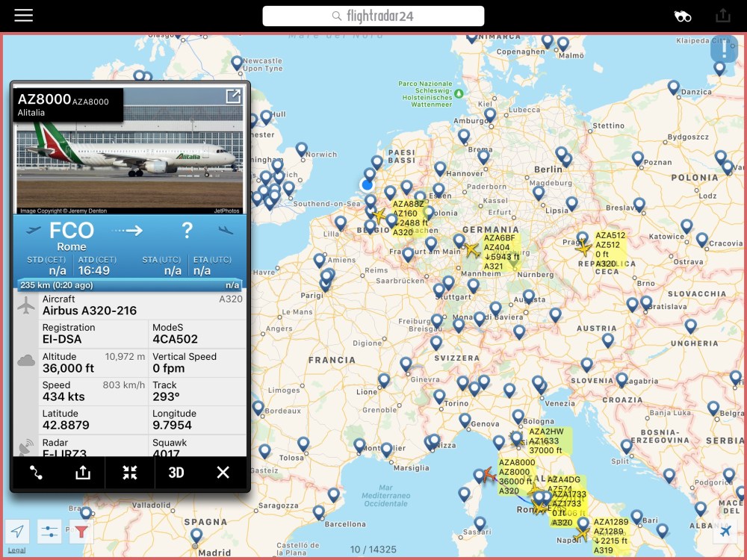Open the hamburger main menu
Screen dimensions: 747x560
click(x=24, y=16)
